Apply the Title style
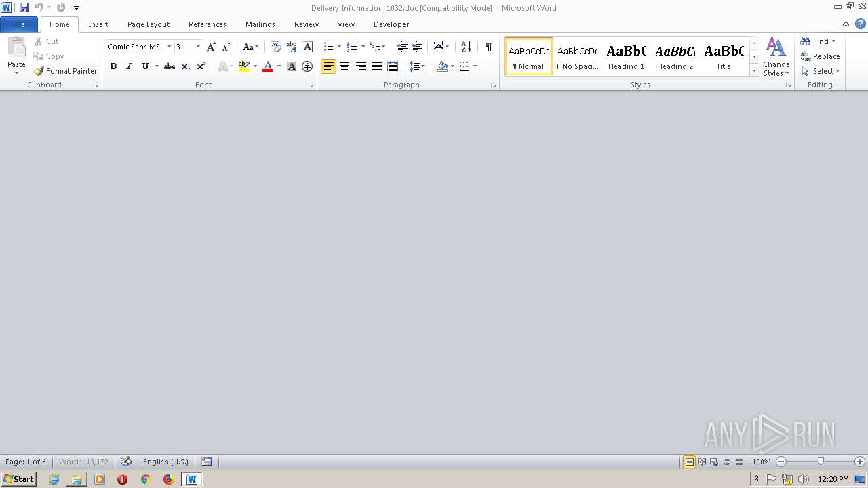The height and width of the screenshot is (488, 868). click(724, 56)
